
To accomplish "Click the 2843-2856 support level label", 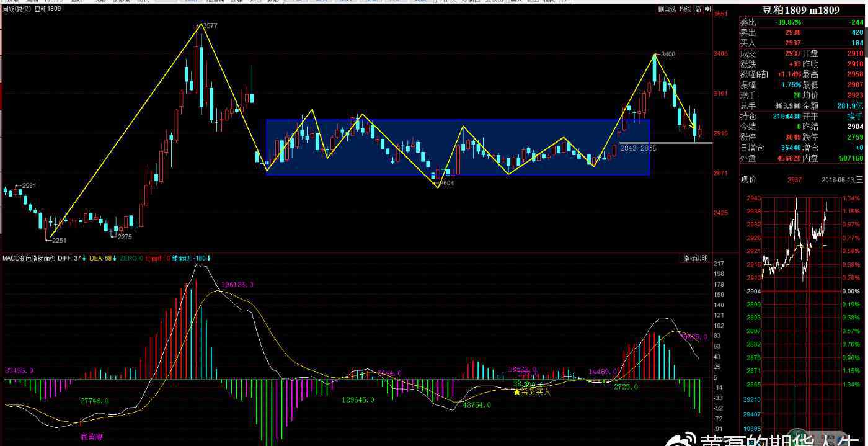I will tap(639, 149).
